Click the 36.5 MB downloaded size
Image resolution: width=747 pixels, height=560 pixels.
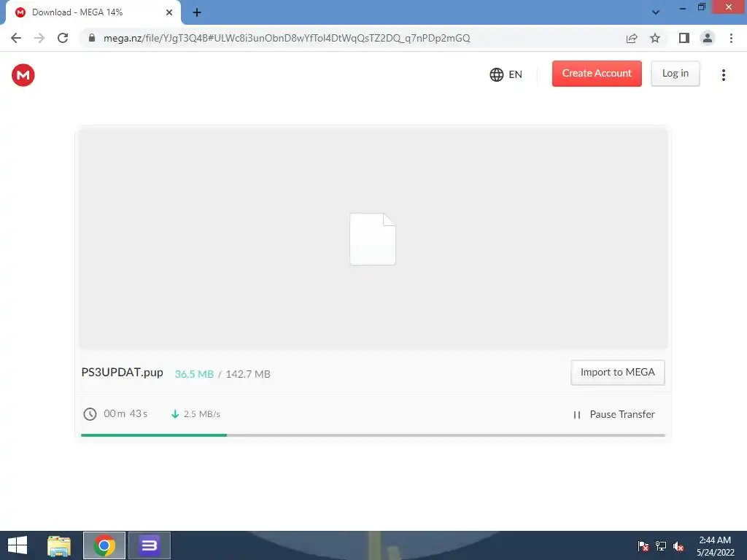[x=194, y=374]
